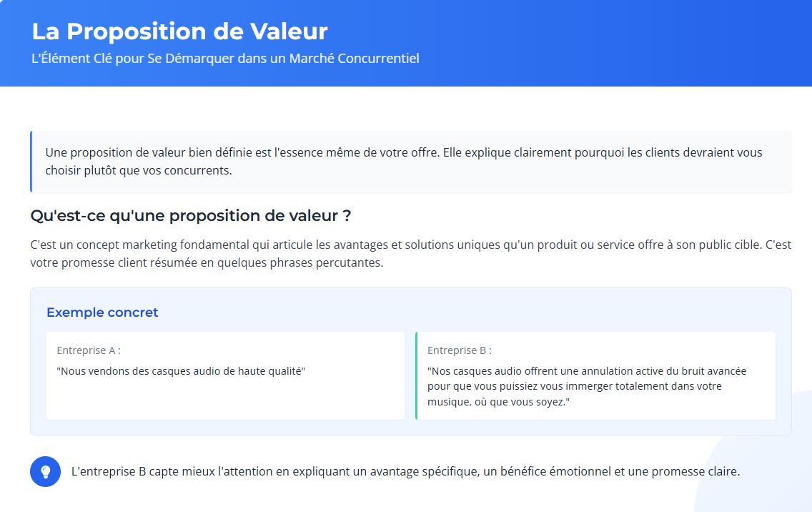Click the words "musique, où que vous soyez"
This screenshot has width=812, height=512.
coord(495,402)
